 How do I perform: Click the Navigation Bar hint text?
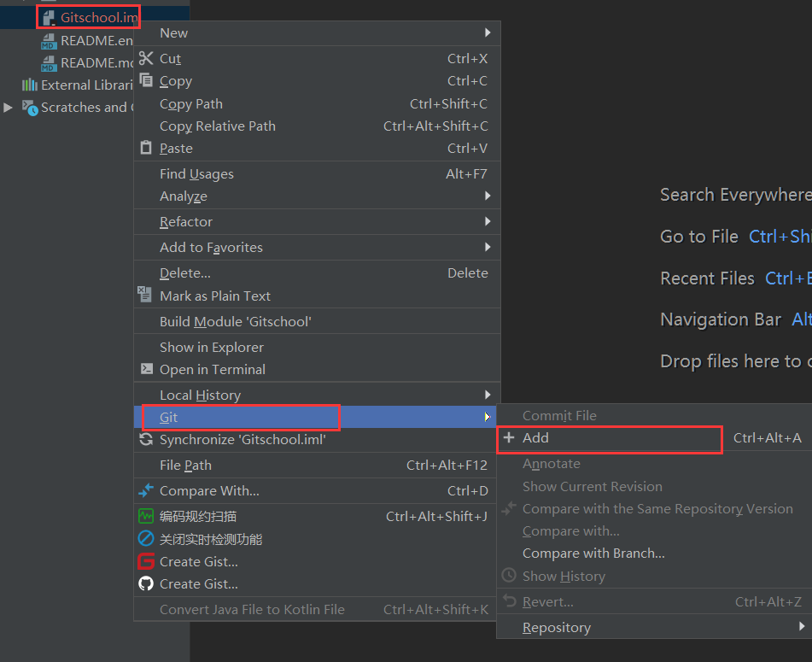721,319
